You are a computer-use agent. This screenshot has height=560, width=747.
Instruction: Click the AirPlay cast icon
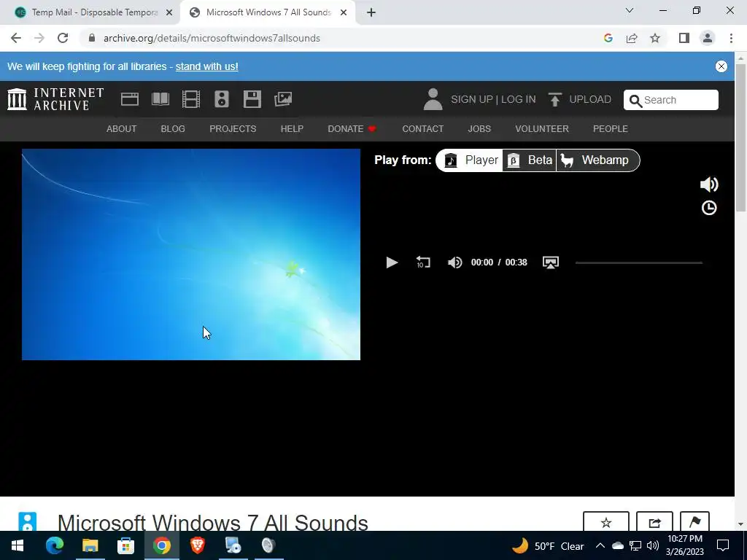point(551,262)
